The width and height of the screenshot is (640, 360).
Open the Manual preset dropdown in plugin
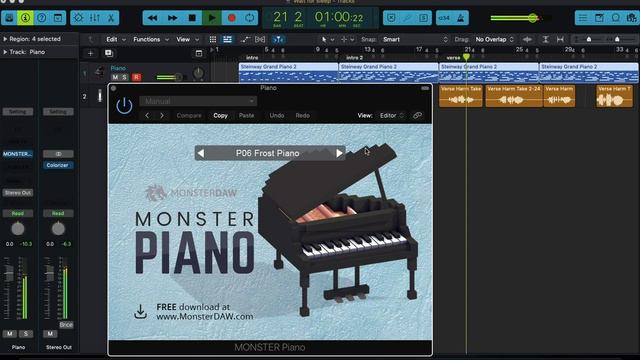coord(198,101)
